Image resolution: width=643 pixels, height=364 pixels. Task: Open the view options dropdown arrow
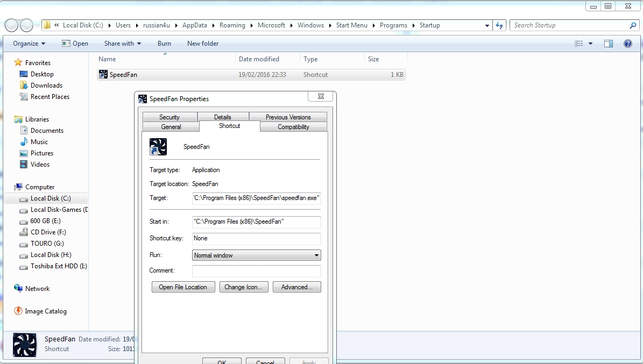[x=590, y=44]
